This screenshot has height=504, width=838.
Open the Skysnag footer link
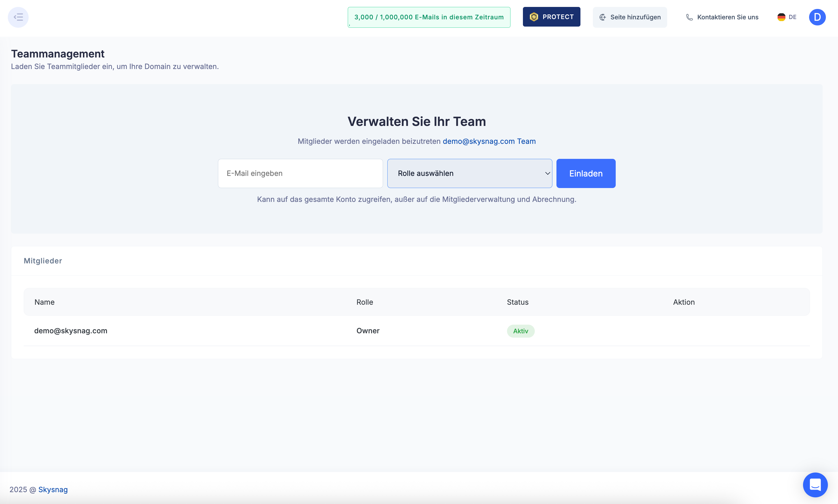click(x=53, y=489)
